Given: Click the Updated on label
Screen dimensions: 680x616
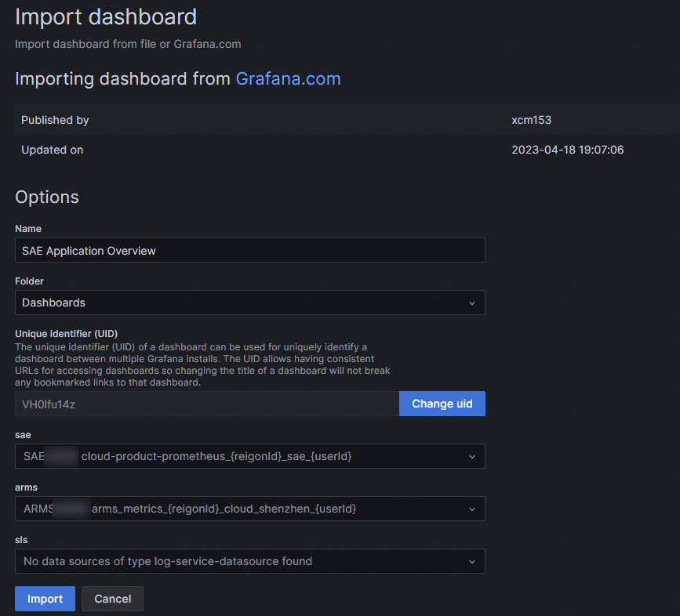Looking at the screenshot, I should click(52, 150).
